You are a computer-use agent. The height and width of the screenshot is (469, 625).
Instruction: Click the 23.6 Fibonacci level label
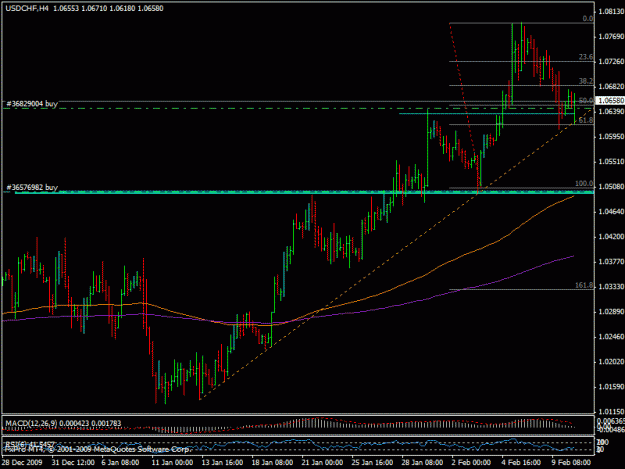click(x=586, y=57)
